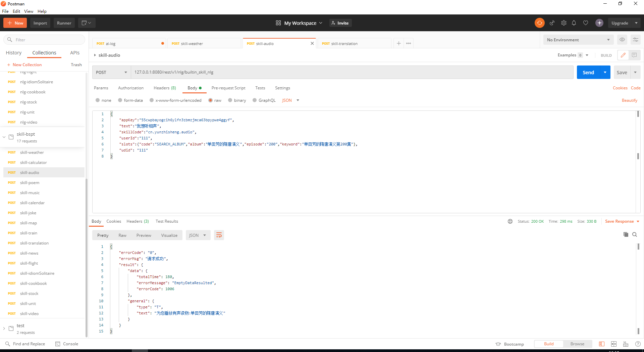Open the My Workspace dropdown

[299, 23]
